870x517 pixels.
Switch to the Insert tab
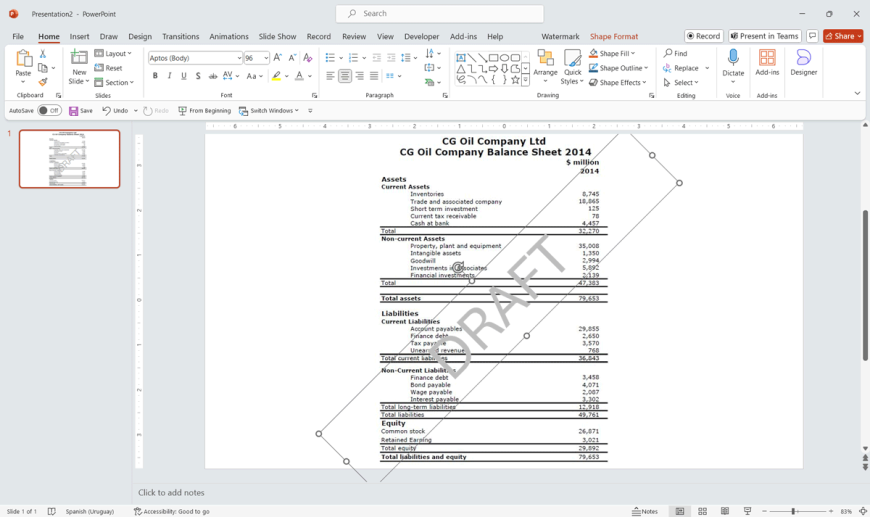click(79, 36)
